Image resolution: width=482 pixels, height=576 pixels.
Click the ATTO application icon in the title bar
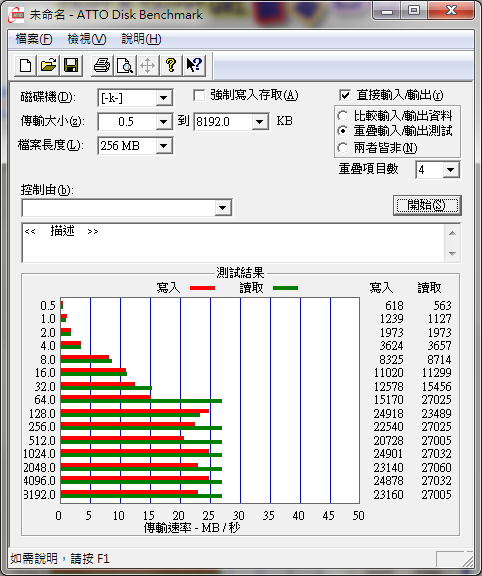16,14
